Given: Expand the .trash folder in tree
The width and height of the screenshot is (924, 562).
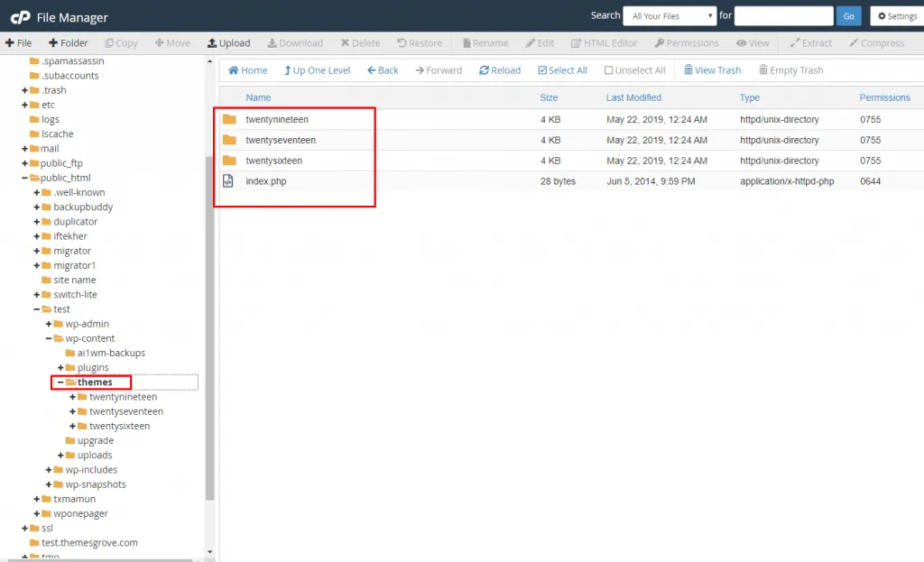Looking at the screenshot, I should [24, 90].
